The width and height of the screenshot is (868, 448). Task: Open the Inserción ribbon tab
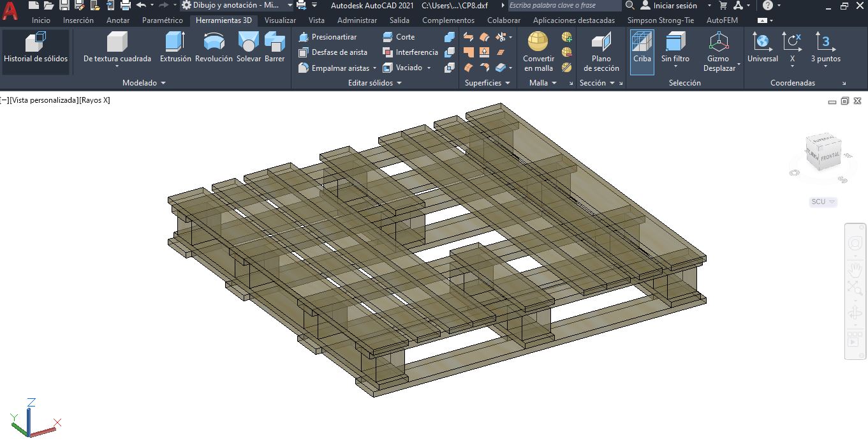(78, 20)
